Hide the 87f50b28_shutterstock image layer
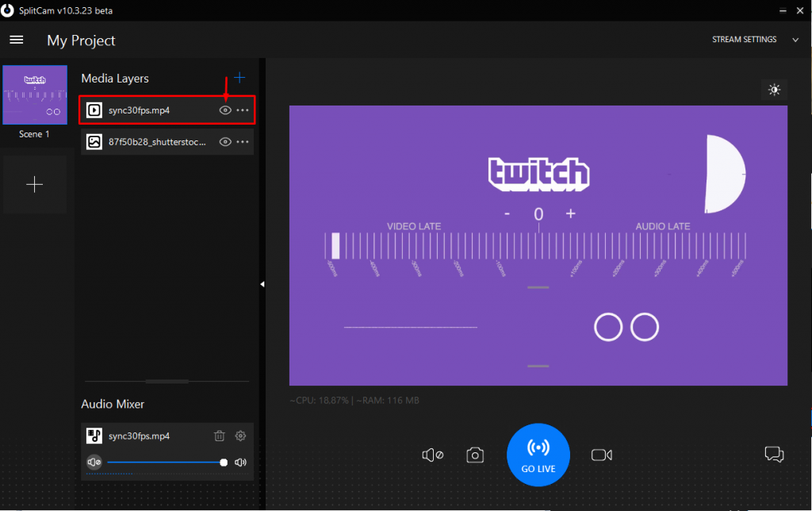 (224, 142)
